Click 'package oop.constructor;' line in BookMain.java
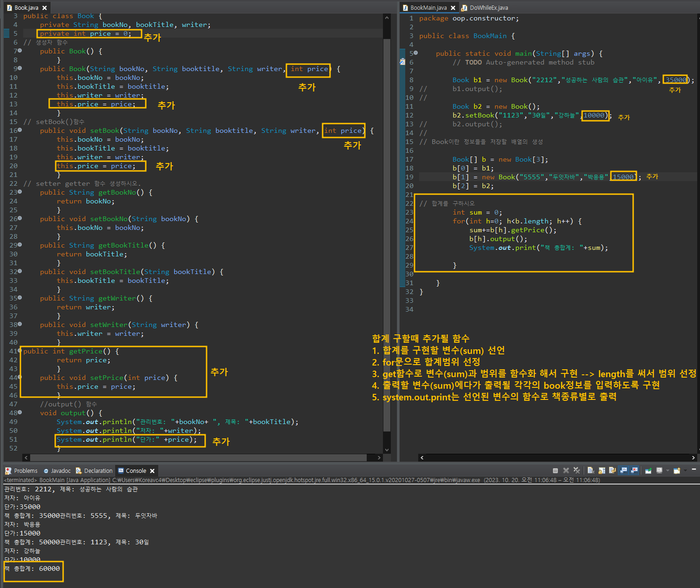Image resolution: width=700 pixels, height=588 pixels. 469,18
